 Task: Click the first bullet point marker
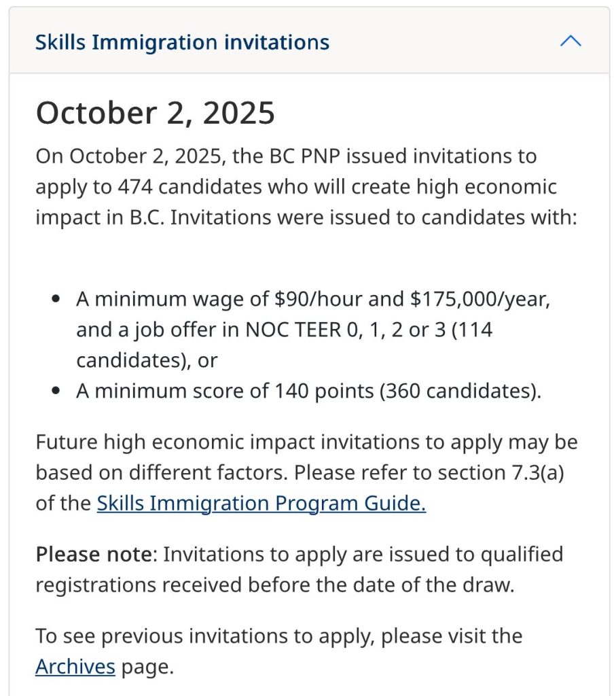click(x=56, y=299)
